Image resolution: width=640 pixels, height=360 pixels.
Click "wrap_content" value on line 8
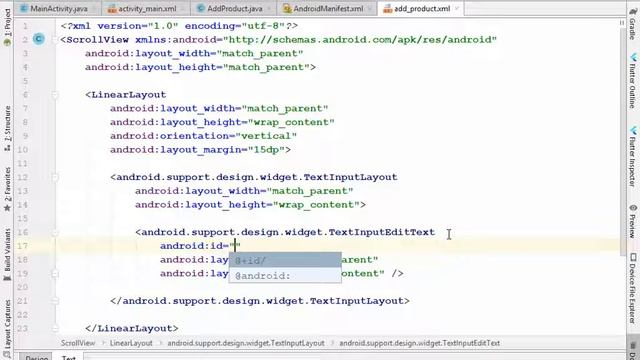(x=291, y=122)
